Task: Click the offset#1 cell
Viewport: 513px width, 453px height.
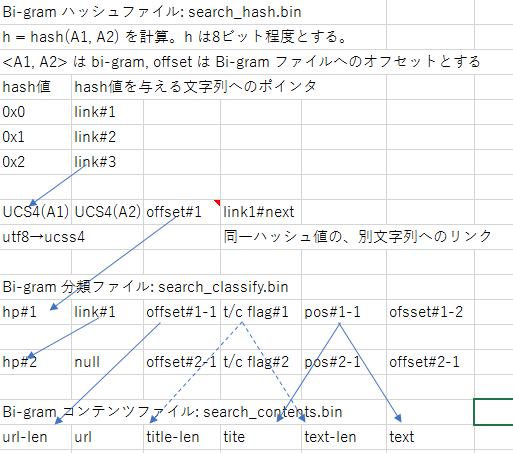Action: pos(182,212)
